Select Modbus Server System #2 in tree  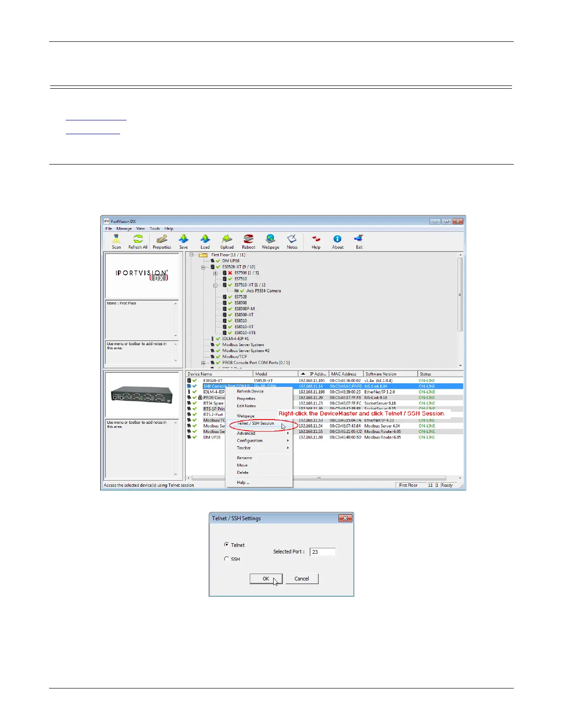(246, 351)
